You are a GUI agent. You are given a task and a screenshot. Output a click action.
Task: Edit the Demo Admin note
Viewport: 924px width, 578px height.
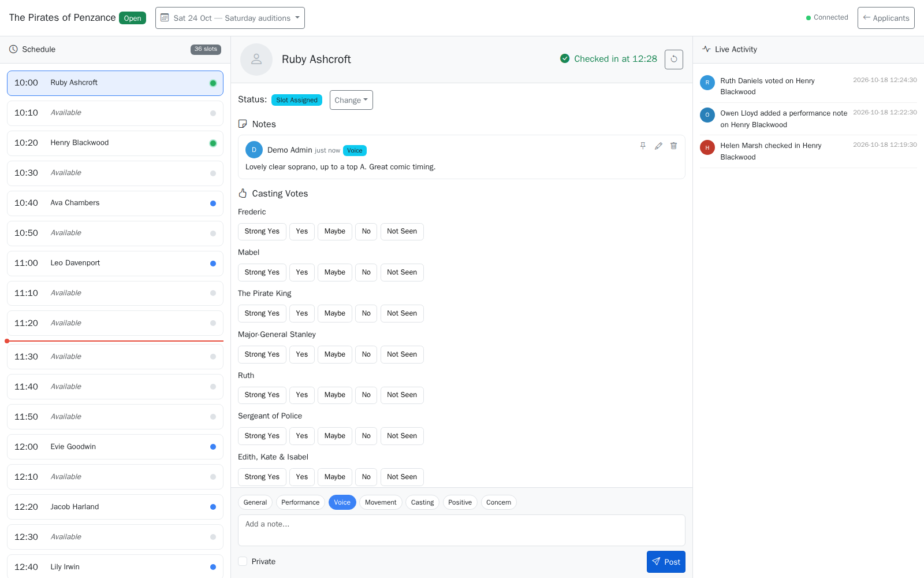coord(658,146)
